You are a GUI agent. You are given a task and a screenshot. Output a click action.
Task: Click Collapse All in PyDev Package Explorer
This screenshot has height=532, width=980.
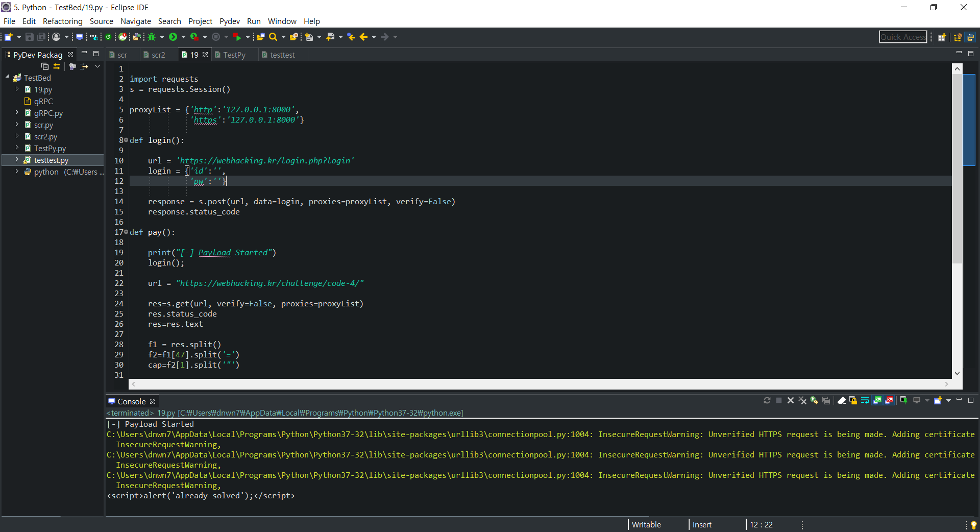[x=45, y=67]
